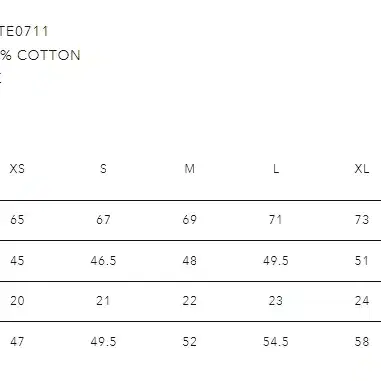Image resolution: width=381 pixels, height=381 pixels.
Task: Click the value 69 in M column
Action: coord(189,220)
